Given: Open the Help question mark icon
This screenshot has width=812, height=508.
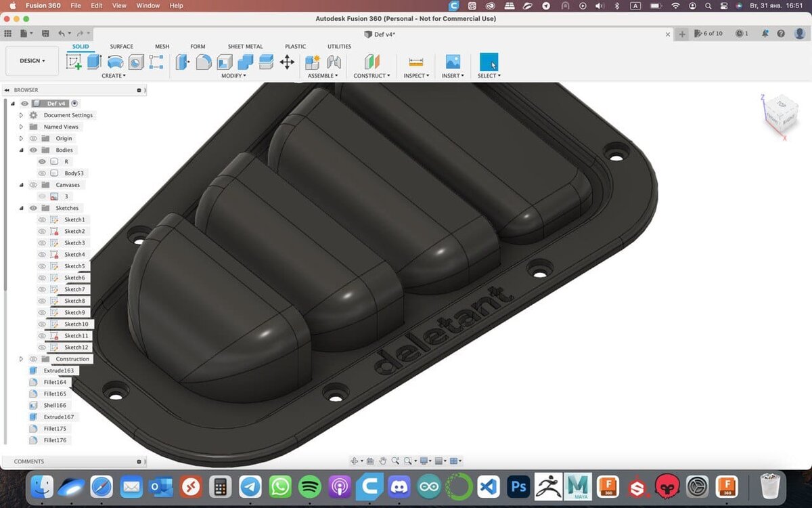Looking at the screenshot, I should tap(781, 33).
